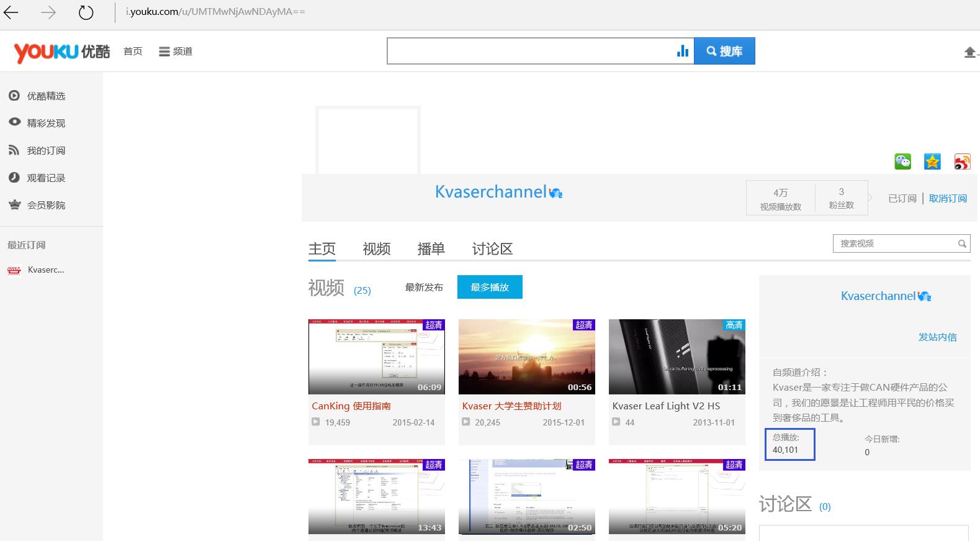Click the (25) video count link
The width and height of the screenshot is (980, 541).
pos(362,290)
